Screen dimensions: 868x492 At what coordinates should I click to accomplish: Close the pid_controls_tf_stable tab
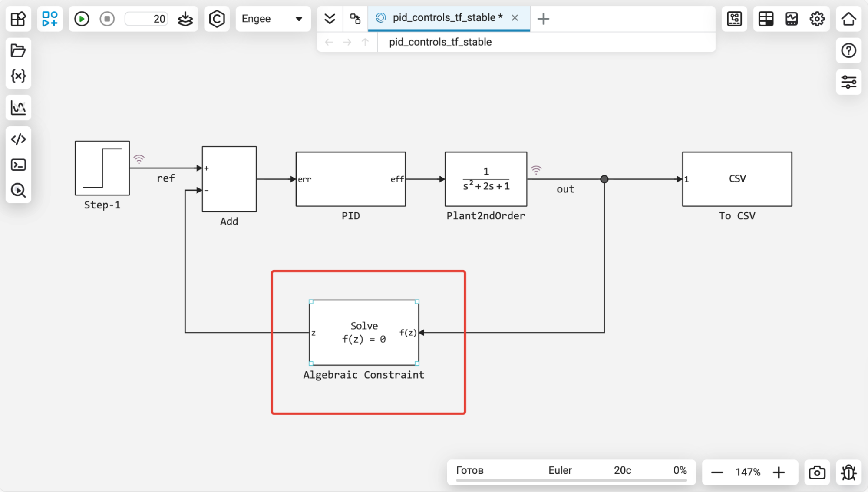tap(515, 18)
